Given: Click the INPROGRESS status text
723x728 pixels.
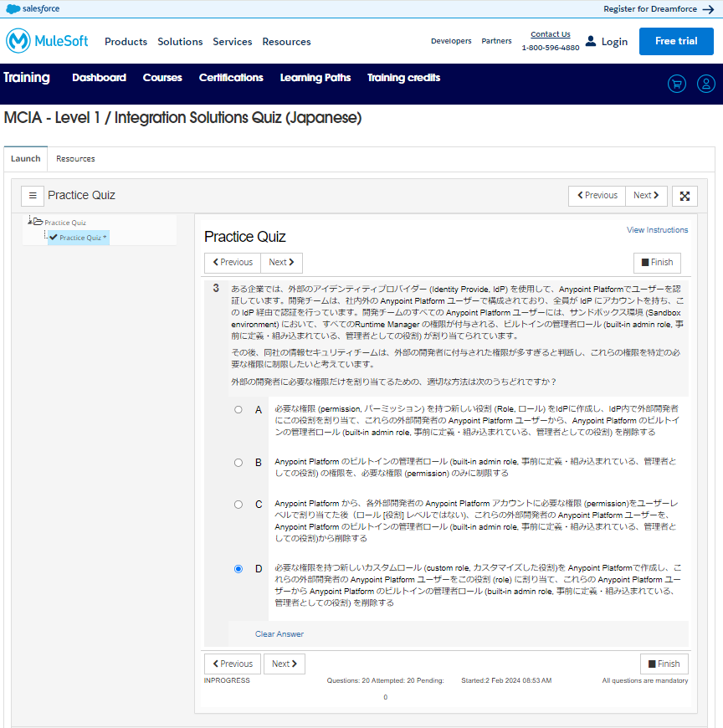Looking at the screenshot, I should click(227, 680).
